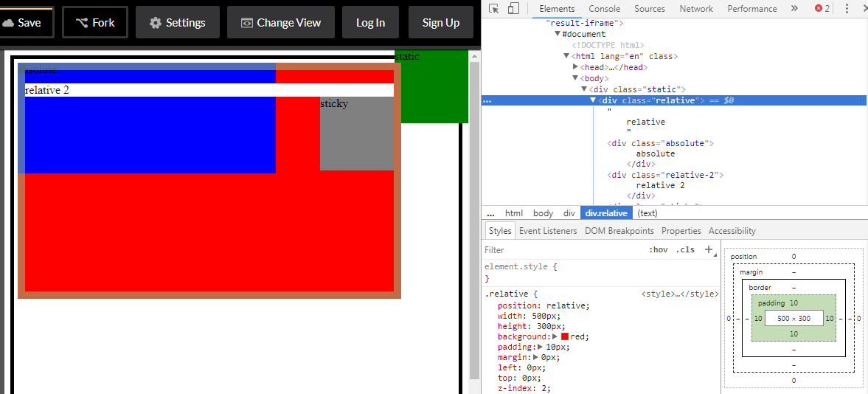Toggle the :hov element state panel
The width and height of the screenshot is (868, 394).
[658, 249]
